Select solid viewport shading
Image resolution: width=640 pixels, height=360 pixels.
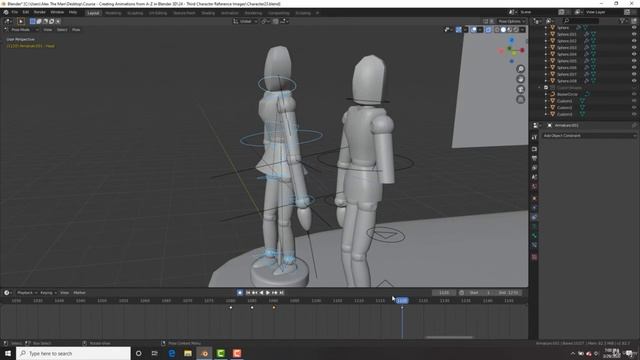pos(503,30)
